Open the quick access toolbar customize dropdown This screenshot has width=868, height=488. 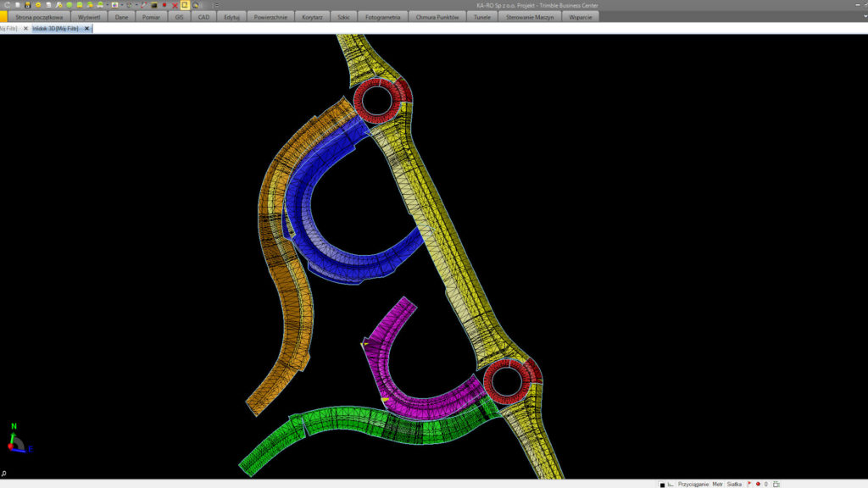tap(216, 5)
